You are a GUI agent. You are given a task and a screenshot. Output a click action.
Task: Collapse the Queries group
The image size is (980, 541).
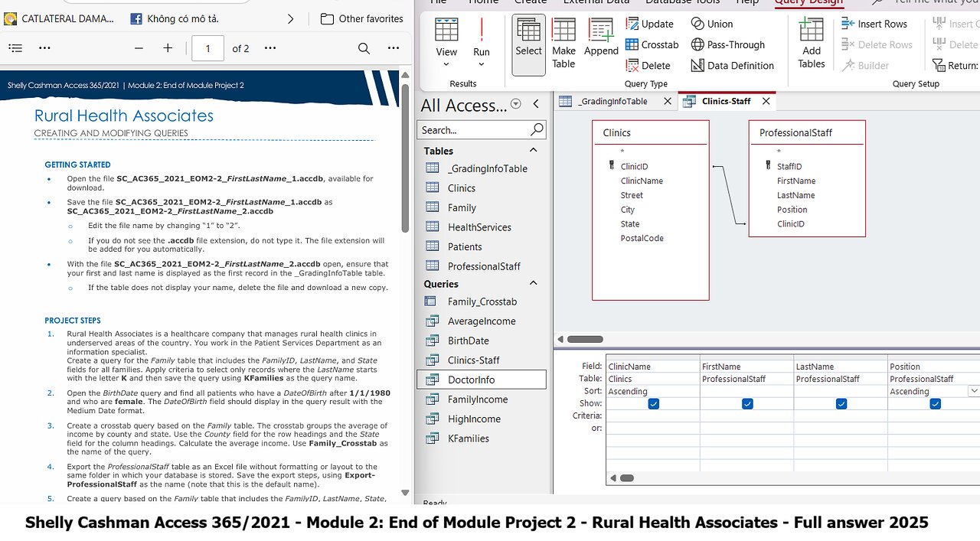pyautogui.click(x=533, y=283)
